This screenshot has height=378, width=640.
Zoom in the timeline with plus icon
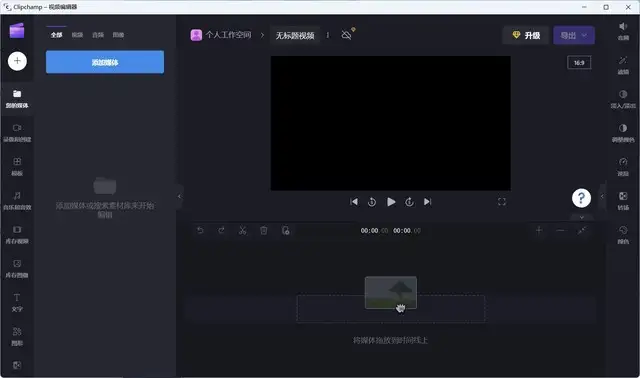[539, 231]
